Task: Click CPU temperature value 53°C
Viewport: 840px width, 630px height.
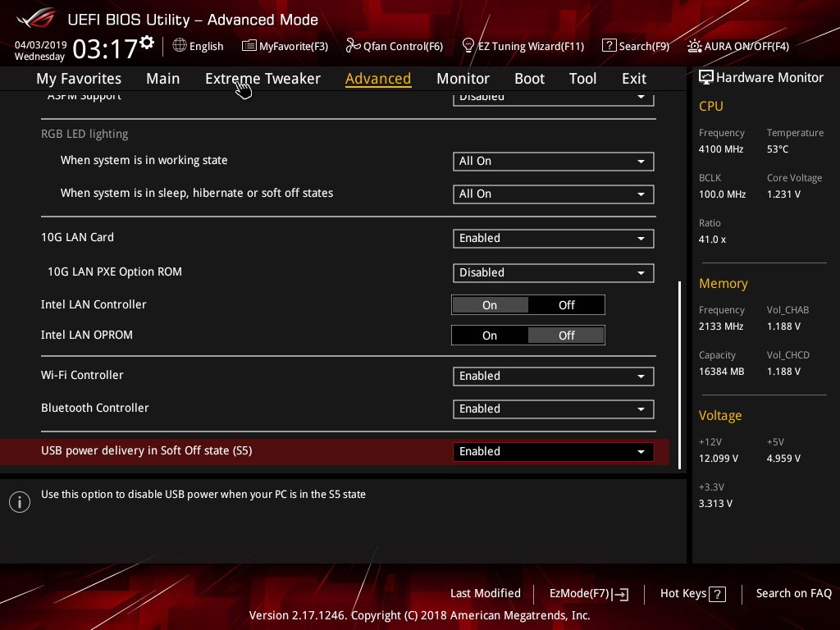Action: click(x=778, y=149)
